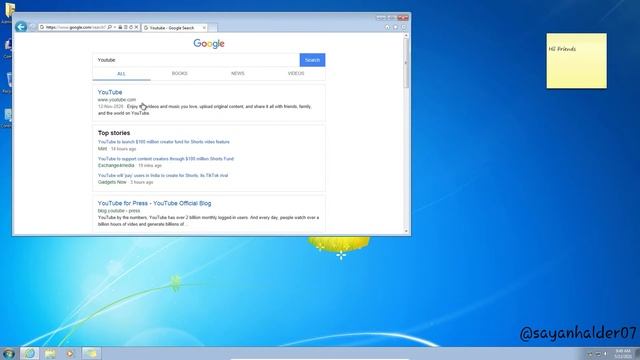Open the Home icon in the IE toolbar
This screenshot has height=360, width=640.
pyautogui.click(x=387, y=27)
